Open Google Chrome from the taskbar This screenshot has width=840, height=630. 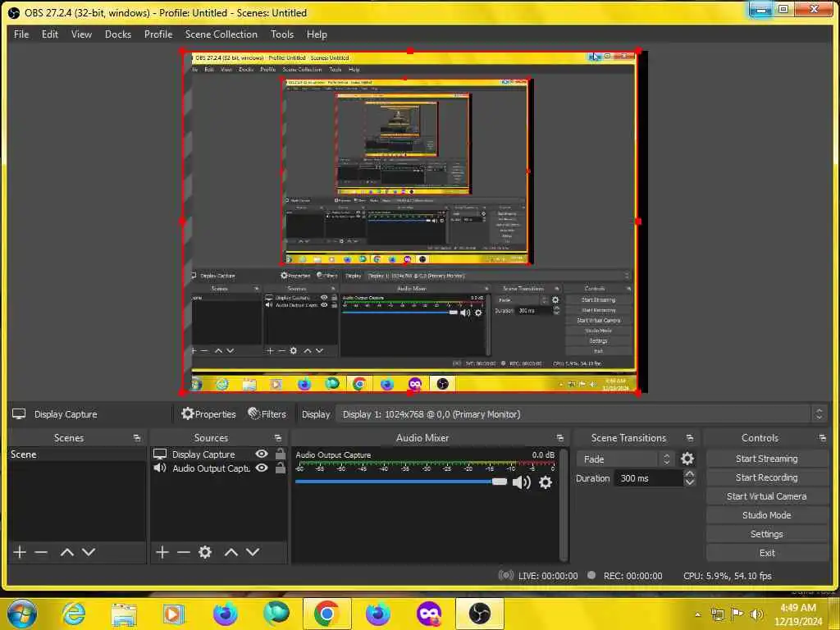[x=326, y=614]
